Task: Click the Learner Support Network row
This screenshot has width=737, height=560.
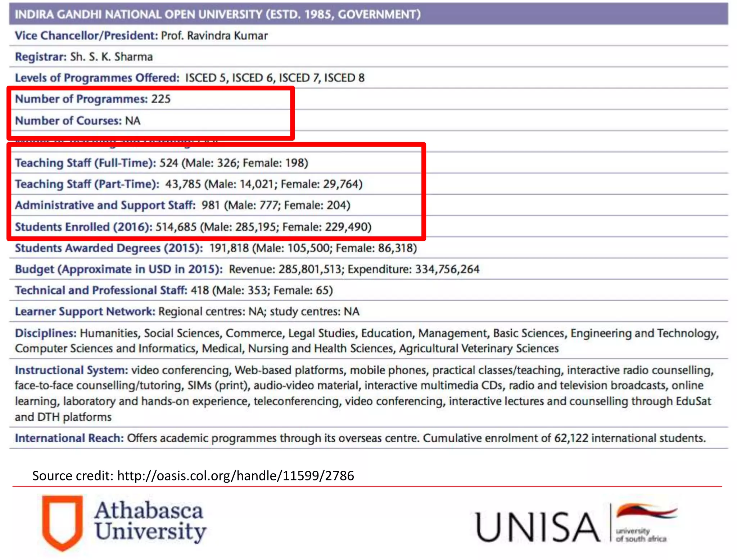Action: 368,311
